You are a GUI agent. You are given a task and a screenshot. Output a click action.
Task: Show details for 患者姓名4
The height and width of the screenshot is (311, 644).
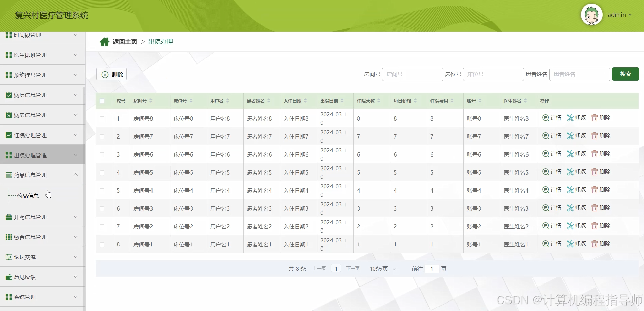pos(552,190)
